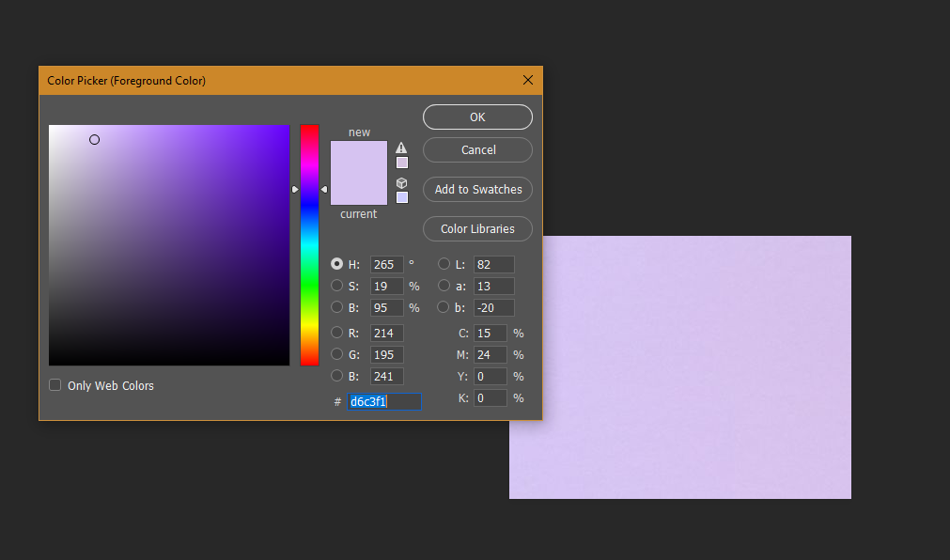Click the not-web-safe cube icon
The width and height of the screenshot is (950, 560).
pyautogui.click(x=401, y=182)
